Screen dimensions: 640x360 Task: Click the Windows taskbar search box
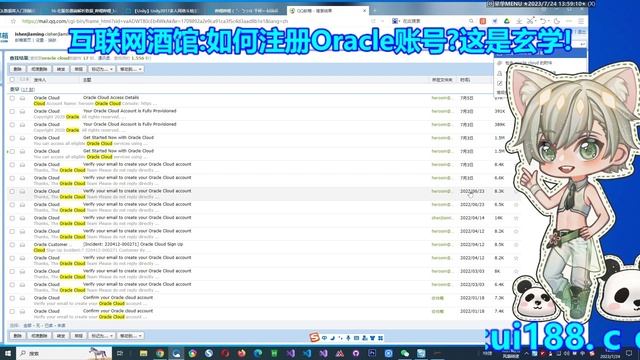click(x=63, y=353)
